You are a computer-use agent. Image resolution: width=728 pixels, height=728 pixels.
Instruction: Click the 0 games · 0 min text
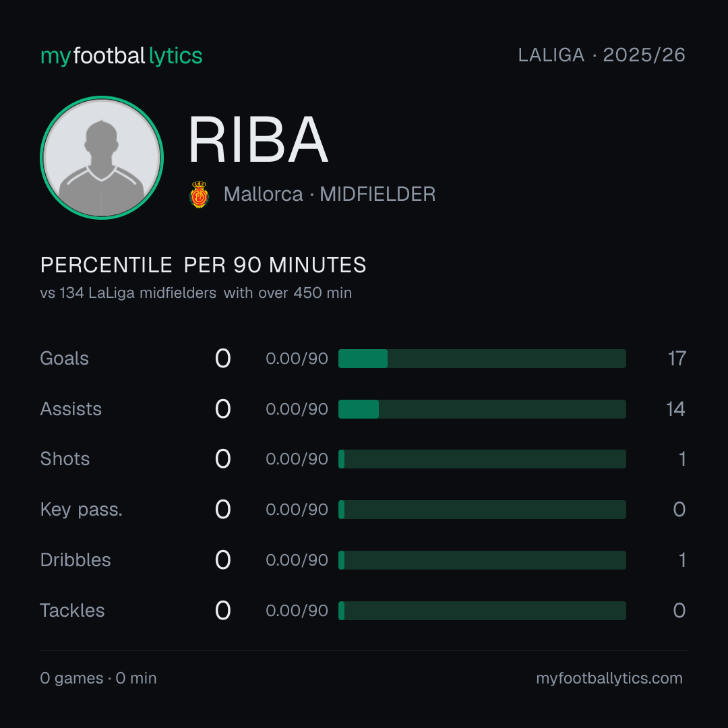tap(98, 678)
